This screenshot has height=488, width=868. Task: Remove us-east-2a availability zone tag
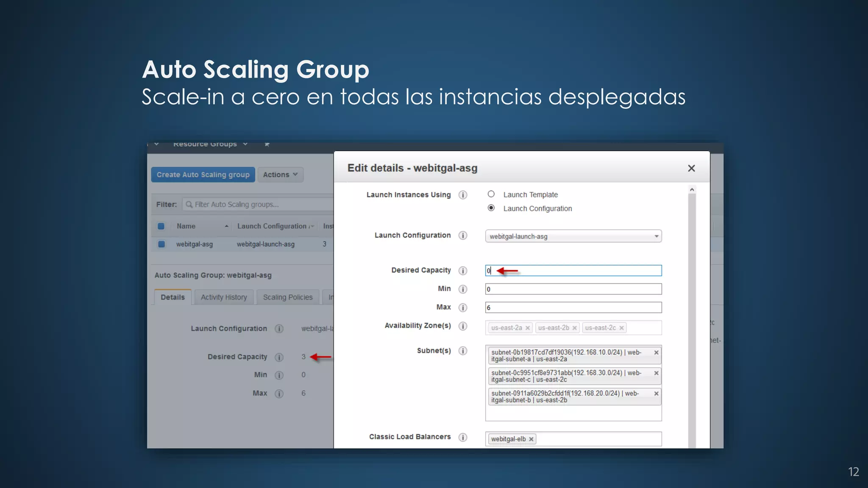tap(528, 328)
